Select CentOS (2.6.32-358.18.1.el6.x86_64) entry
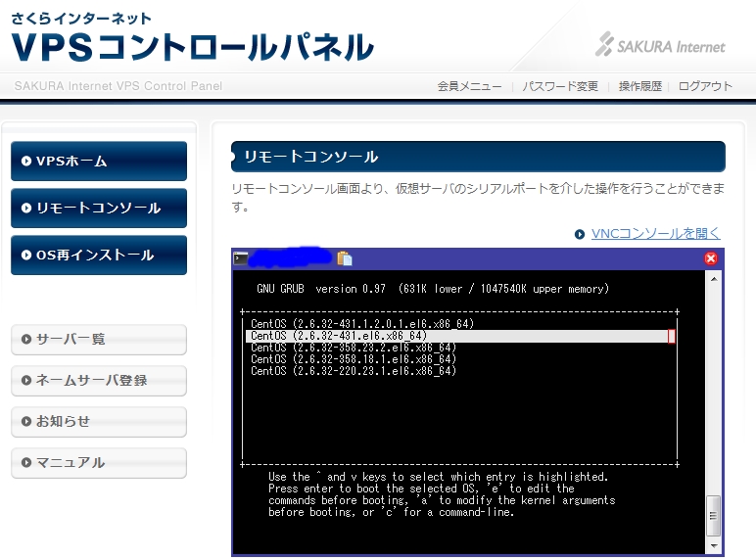The height and width of the screenshot is (559, 756). tap(354, 359)
